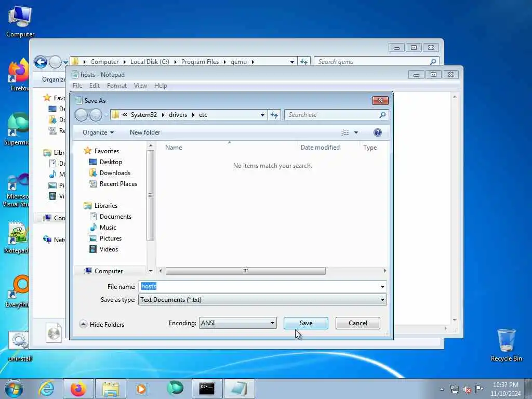Switch to Notepad taskbar button

239,389
